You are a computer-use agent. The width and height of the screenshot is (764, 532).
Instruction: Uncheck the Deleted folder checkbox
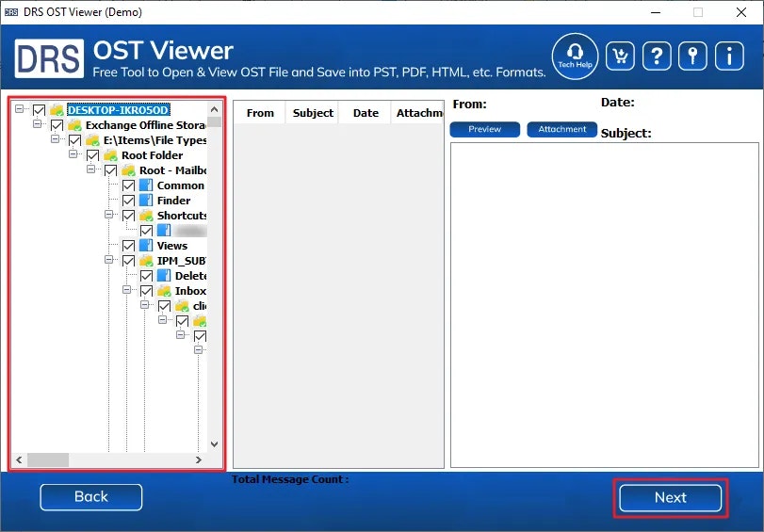[x=146, y=276]
